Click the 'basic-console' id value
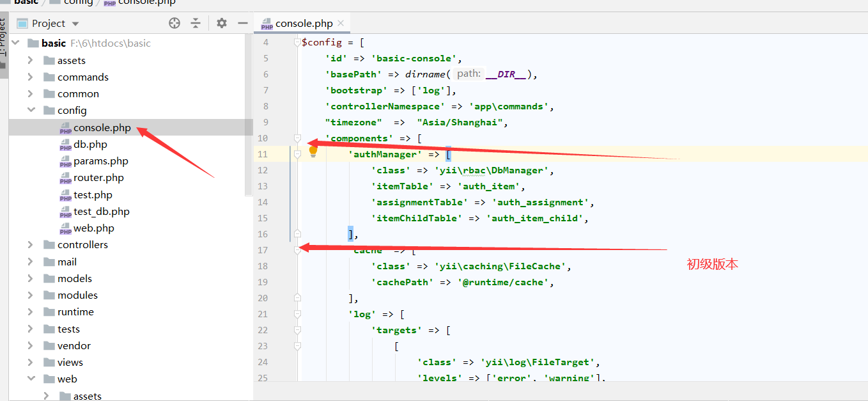The width and height of the screenshot is (868, 401). 414,58
